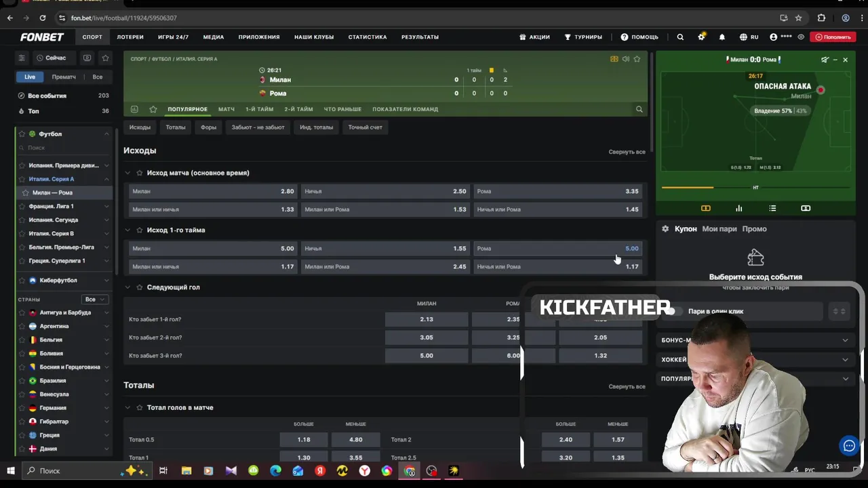Collapse the Италия. Серия А league
Viewport: 868px width, 488px height.
(106, 179)
